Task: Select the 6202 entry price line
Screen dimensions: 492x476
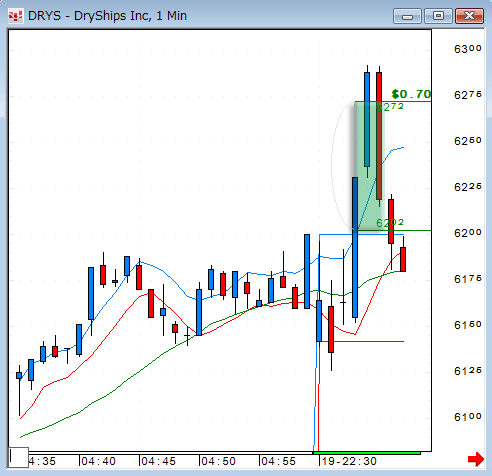Action: [x=393, y=230]
